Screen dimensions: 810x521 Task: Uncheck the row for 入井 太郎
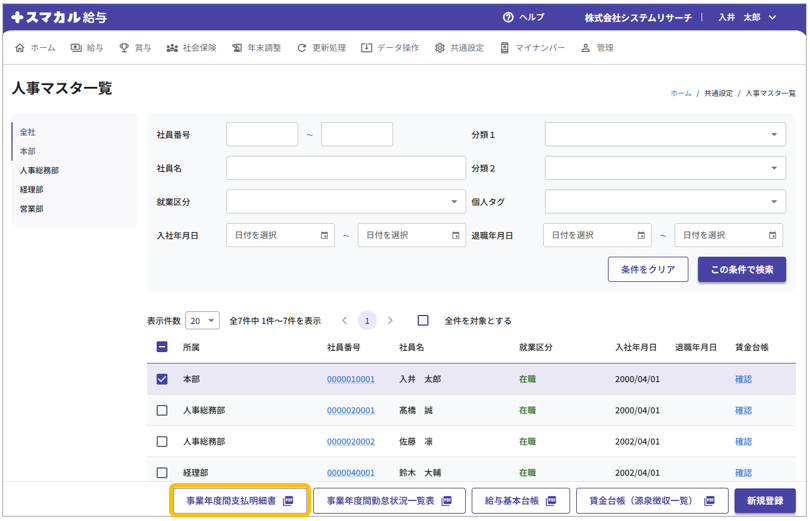coord(162,380)
